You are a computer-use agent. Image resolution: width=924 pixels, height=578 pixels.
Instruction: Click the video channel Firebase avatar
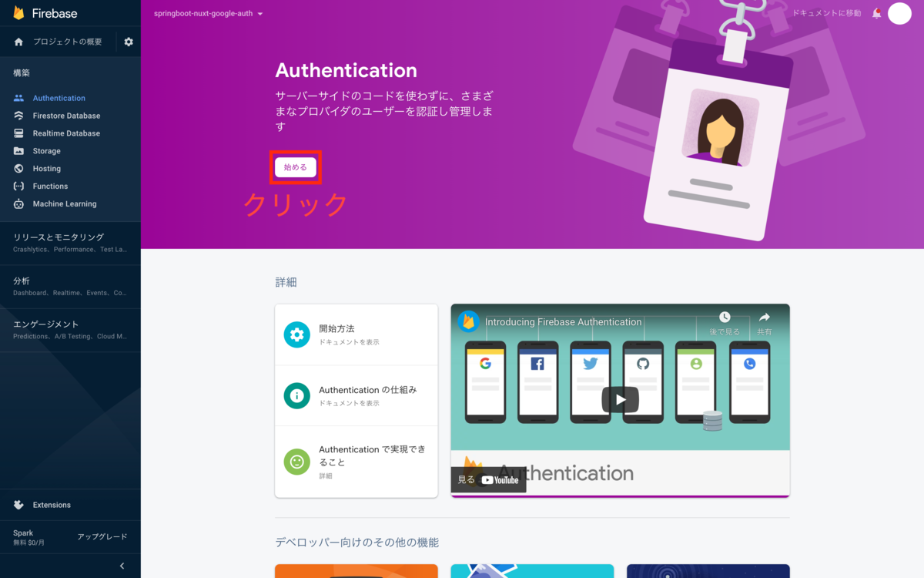[x=468, y=321]
